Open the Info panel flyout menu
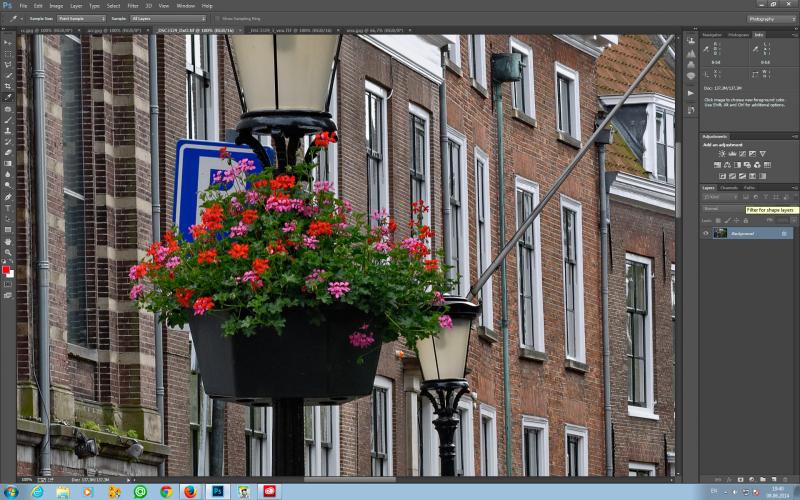Viewport: 800px width, 500px height. 795,35
